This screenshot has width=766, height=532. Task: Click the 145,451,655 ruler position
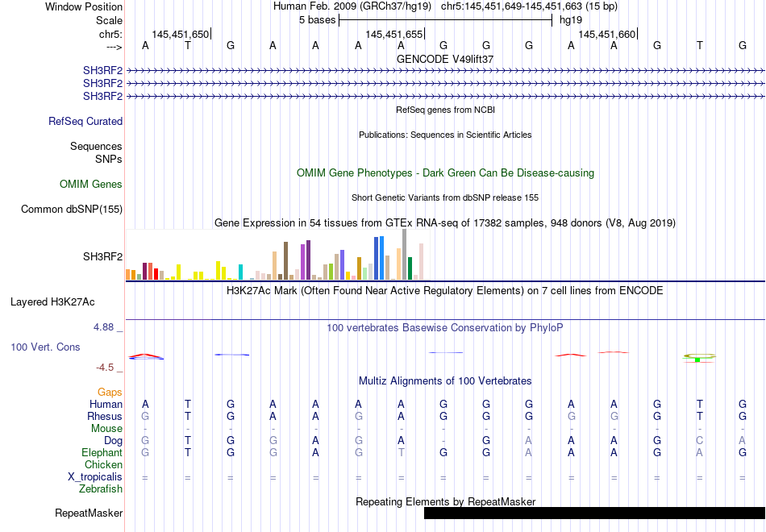(393, 34)
